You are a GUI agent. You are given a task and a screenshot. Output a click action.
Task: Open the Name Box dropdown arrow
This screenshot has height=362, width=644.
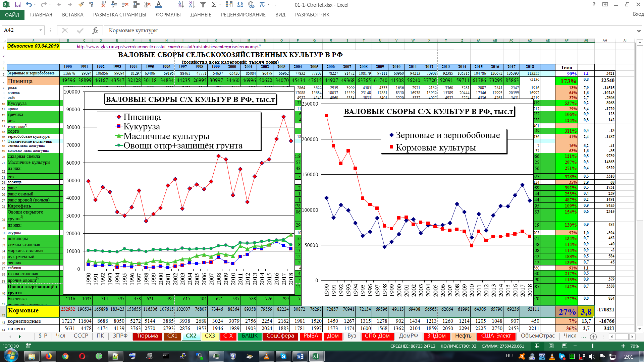pyautogui.click(x=41, y=31)
